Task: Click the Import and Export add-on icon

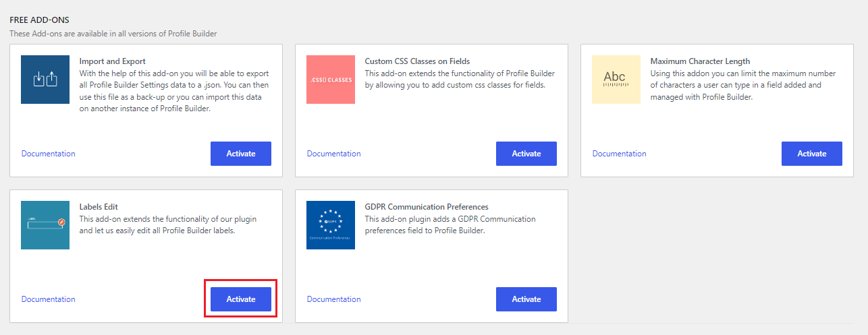Action: tap(45, 80)
